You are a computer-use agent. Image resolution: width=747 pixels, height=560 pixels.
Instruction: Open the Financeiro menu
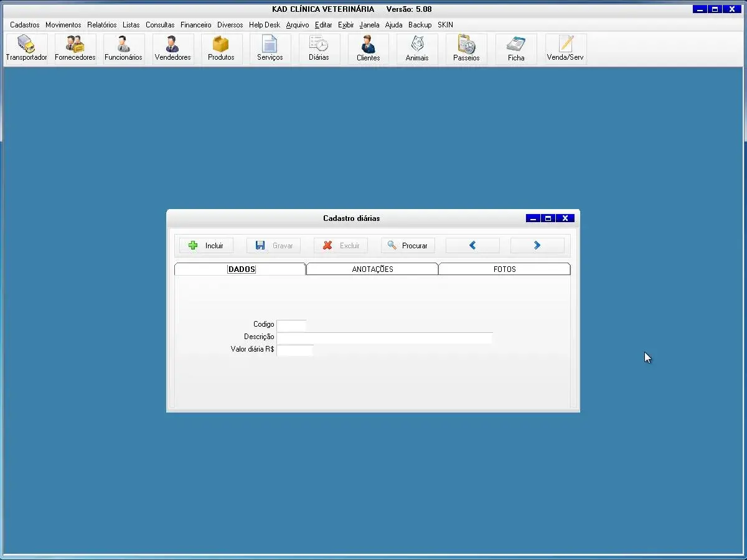[195, 25]
